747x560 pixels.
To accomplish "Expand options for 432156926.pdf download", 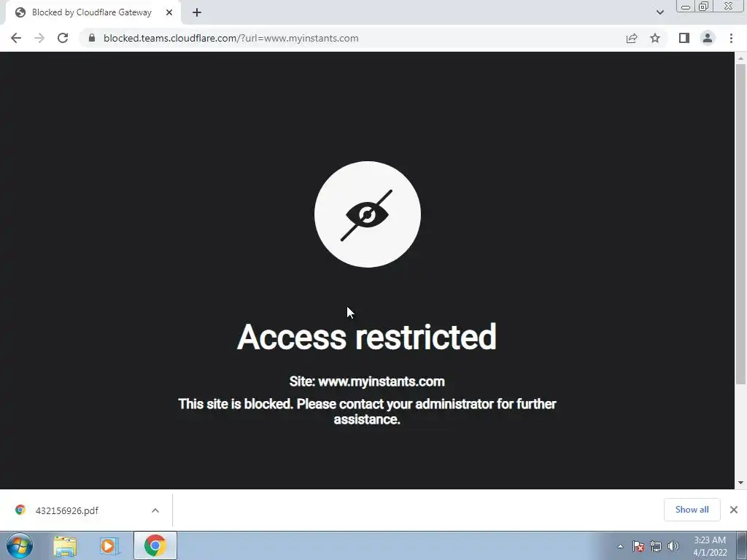I will (x=155, y=510).
